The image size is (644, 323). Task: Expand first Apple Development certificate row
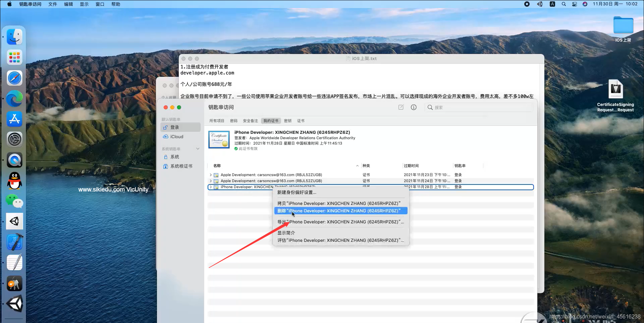coord(211,175)
